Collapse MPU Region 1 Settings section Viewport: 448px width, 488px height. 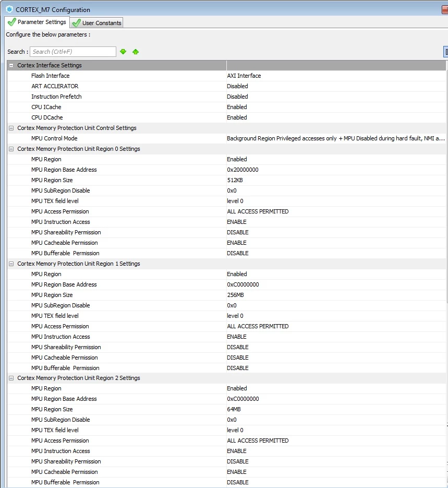tap(11, 264)
